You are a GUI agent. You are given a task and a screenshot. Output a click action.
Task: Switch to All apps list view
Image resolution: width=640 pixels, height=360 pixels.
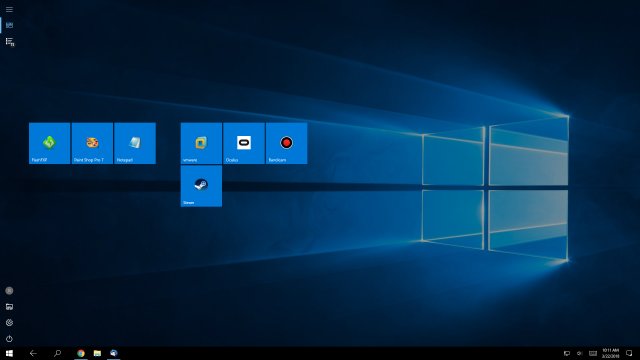[9, 42]
